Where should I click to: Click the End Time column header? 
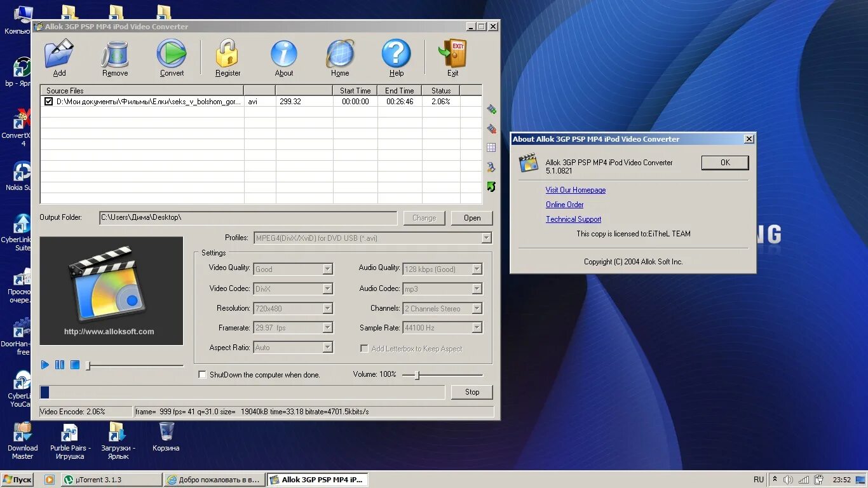pyautogui.click(x=400, y=90)
